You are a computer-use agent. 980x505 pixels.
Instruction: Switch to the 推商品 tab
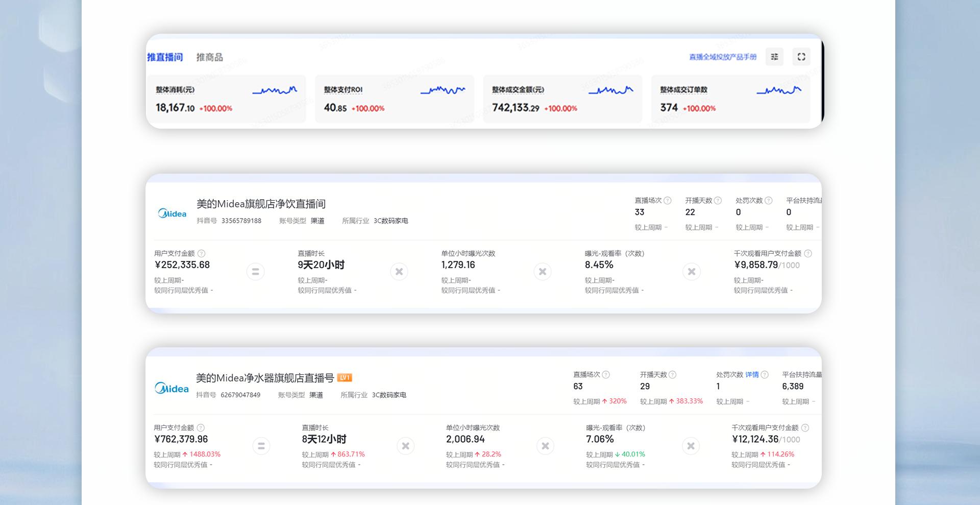tap(210, 57)
